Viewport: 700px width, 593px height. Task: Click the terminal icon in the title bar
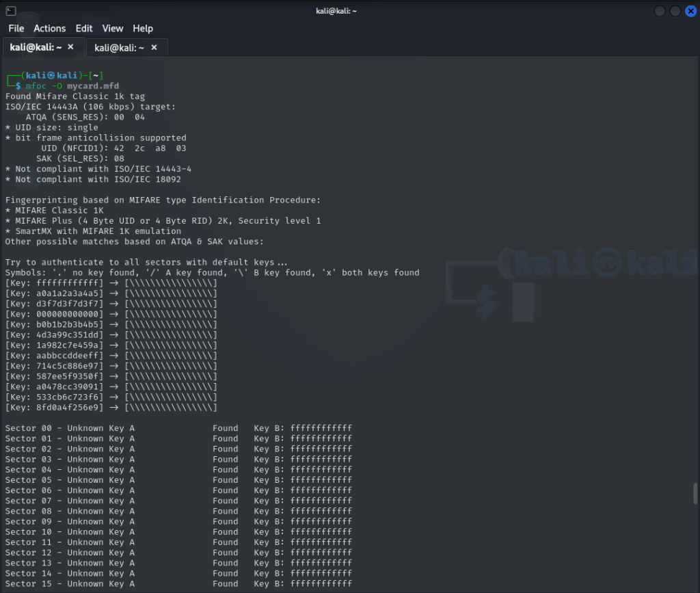[x=11, y=10]
